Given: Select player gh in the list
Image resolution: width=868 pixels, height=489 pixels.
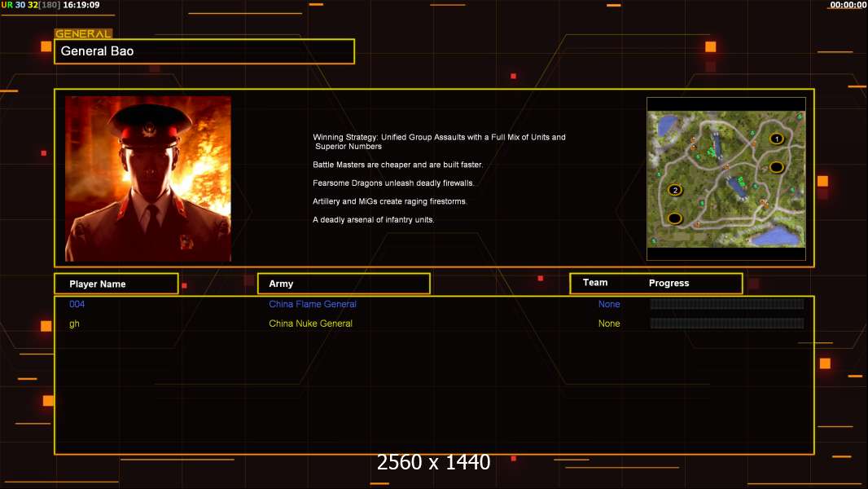Looking at the screenshot, I should click(74, 324).
